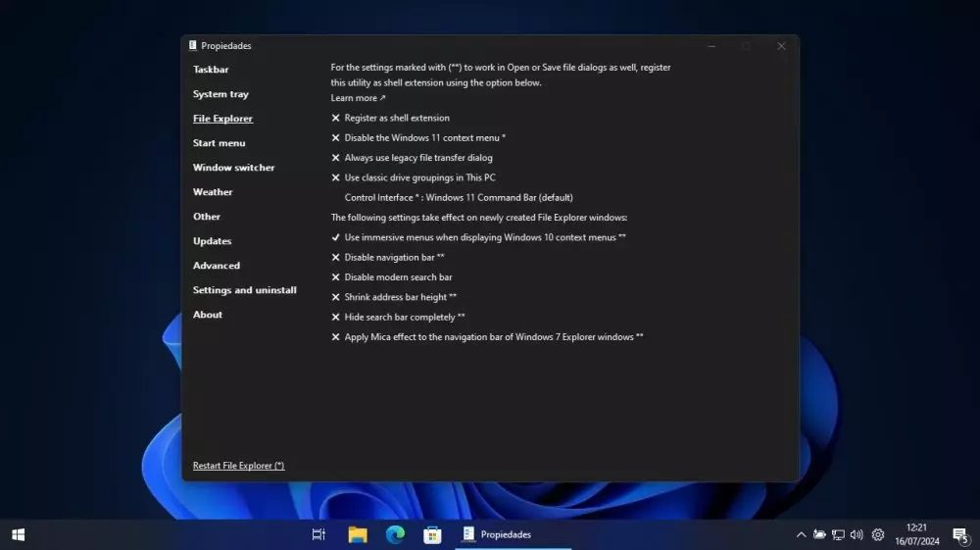Open Settings and uninstall section

(x=244, y=290)
